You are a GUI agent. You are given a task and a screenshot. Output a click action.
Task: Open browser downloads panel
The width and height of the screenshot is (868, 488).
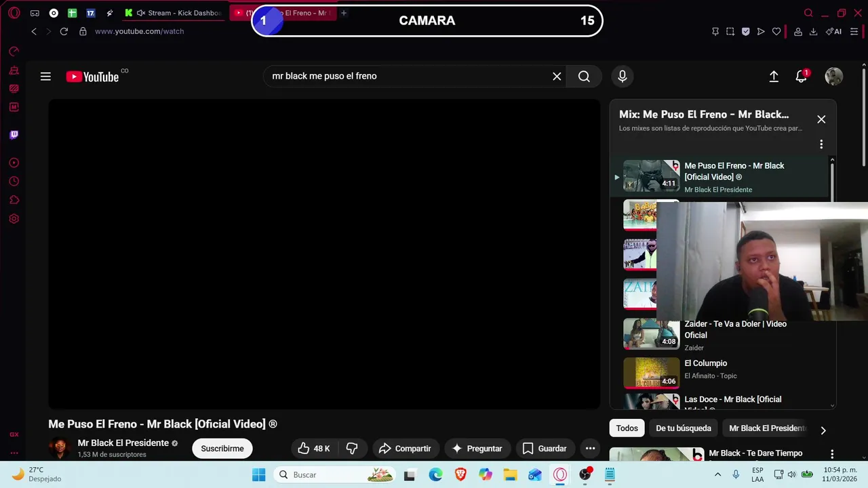[x=814, y=31]
